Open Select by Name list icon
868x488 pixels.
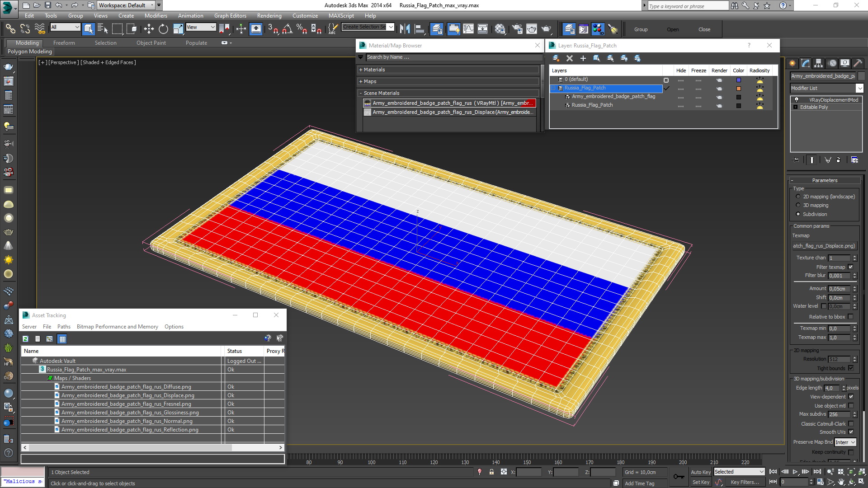103,29
